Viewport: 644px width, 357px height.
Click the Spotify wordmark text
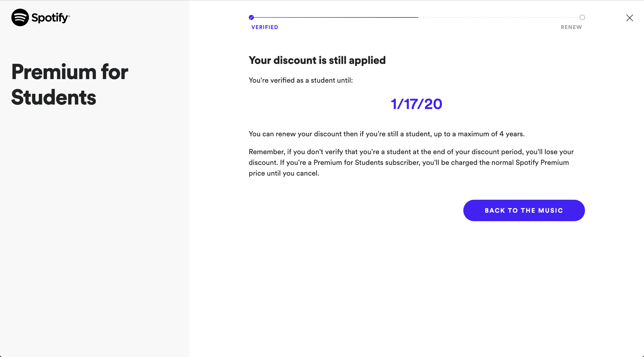(50, 18)
